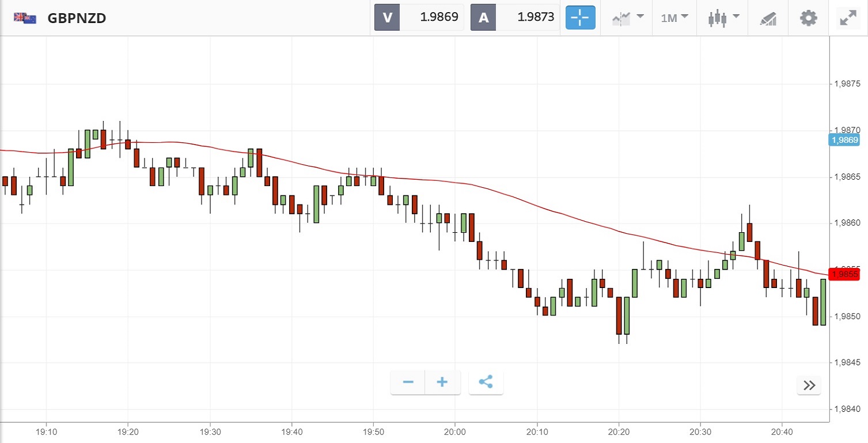868x443 pixels.
Task: Click the A buy price button
Action: tap(484, 17)
